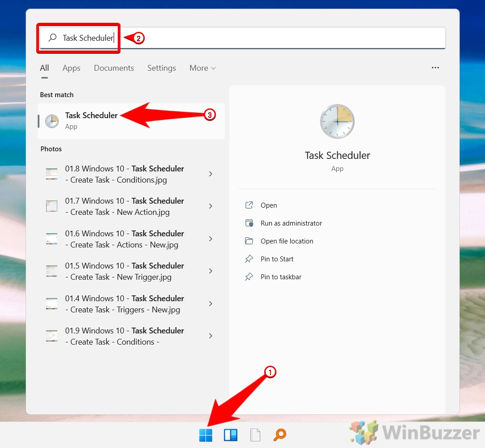Screen dimensions: 485x448
Task: Click the Pin to Start pin icon
Action: tap(249, 259)
